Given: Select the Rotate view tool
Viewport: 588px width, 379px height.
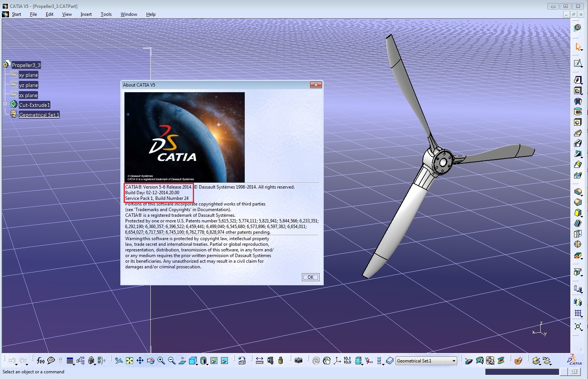Looking at the screenshot, I should (x=150, y=361).
